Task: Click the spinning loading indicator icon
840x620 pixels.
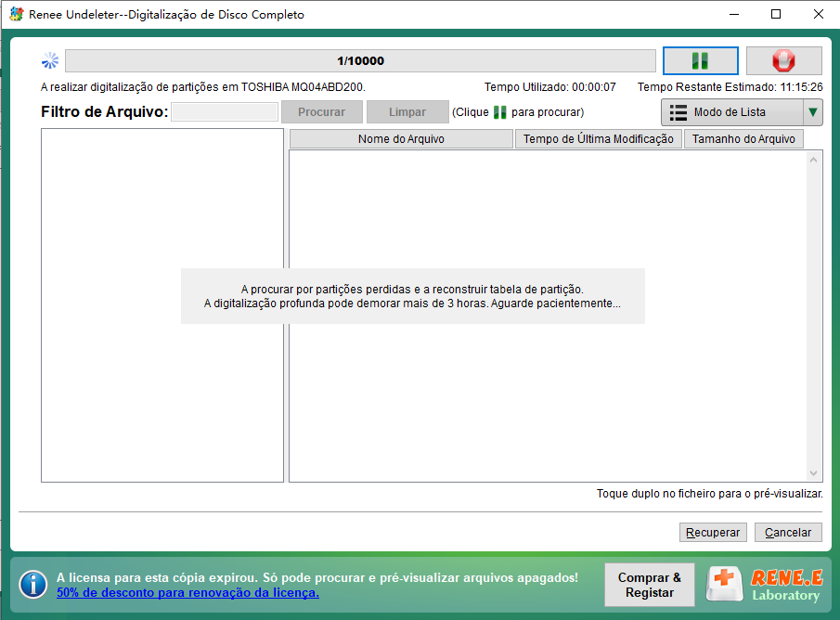Action: [50, 60]
